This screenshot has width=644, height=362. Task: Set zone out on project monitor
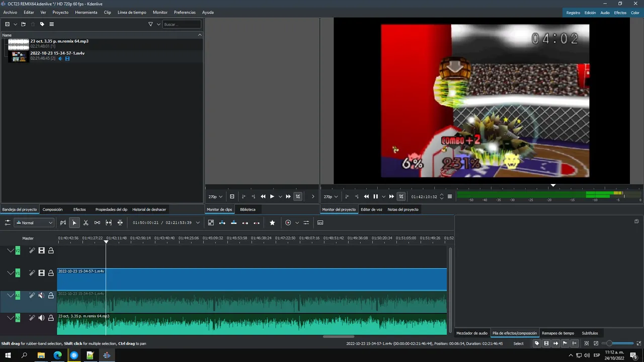tap(357, 197)
